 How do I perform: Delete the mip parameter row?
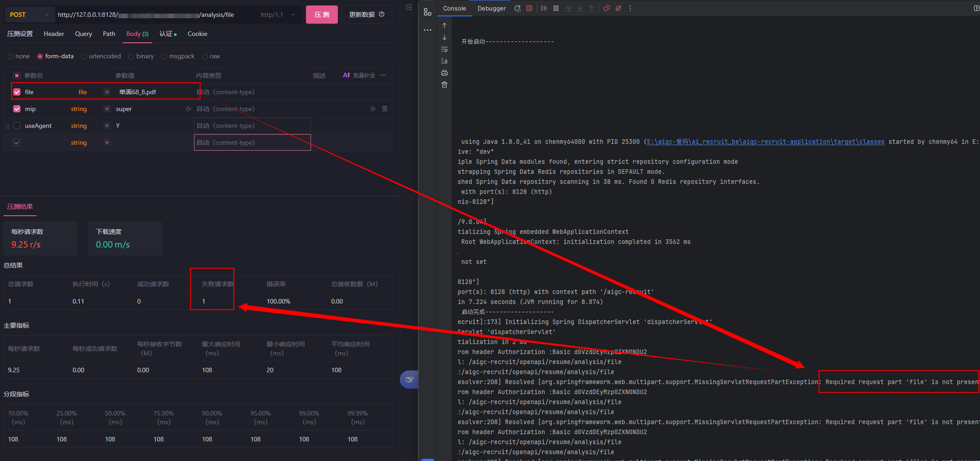click(385, 109)
